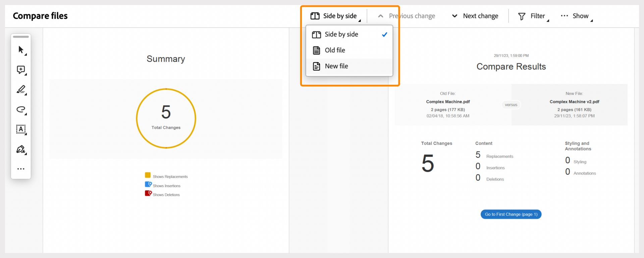The width and height of the screenshot is (644, 258).
Task: Select the text box tool
Action: click(x=21, y=129)
